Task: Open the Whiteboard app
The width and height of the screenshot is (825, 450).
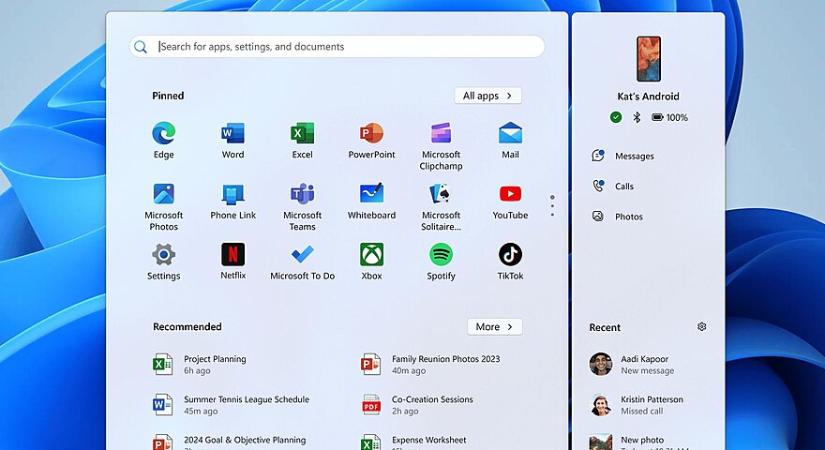Action: (371, 201)
